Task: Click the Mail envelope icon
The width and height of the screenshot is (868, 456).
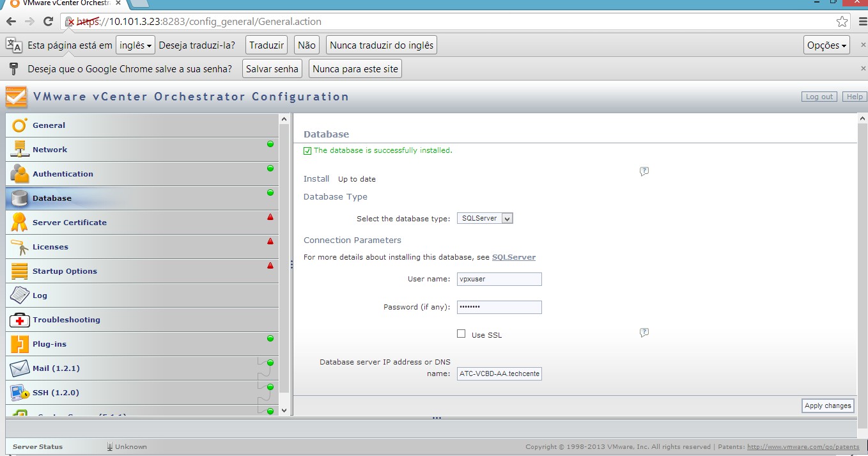Action: click(x=20, y=368)
